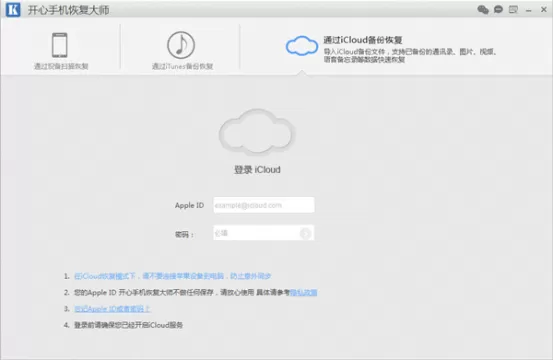The width and height of the screenshot is (553, 360).
Task: Switch to iTunes backup recovery tab label
Action: (x=182, y=66)
